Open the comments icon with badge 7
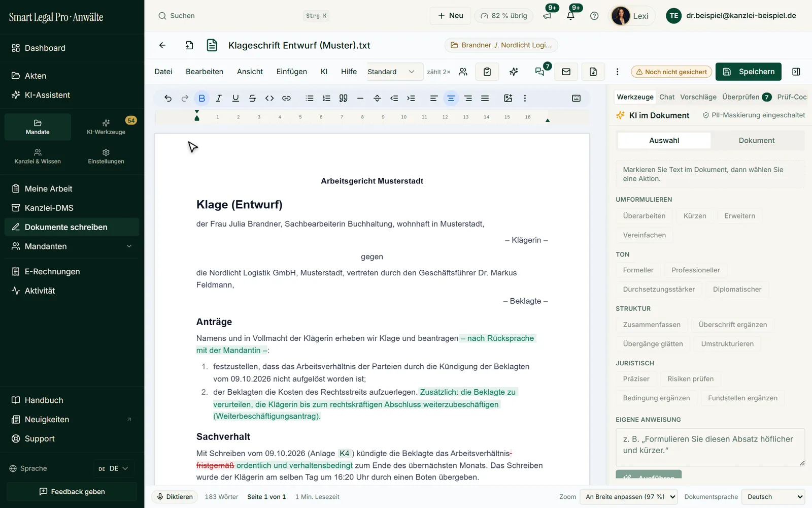 point(540,72)
